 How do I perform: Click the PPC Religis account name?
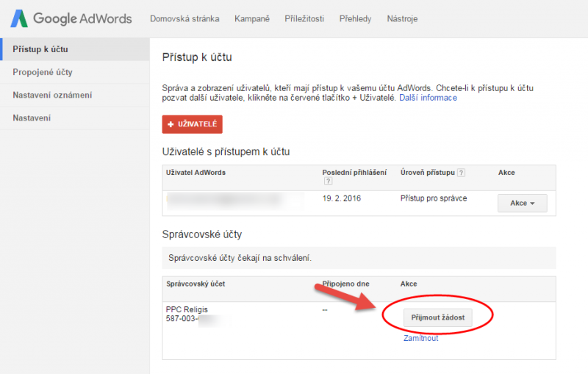[187, 309]
